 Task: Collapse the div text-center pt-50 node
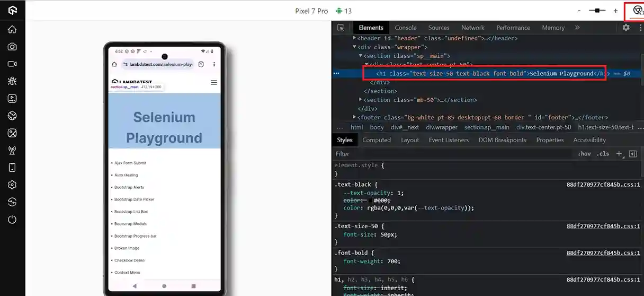[366, 64]
